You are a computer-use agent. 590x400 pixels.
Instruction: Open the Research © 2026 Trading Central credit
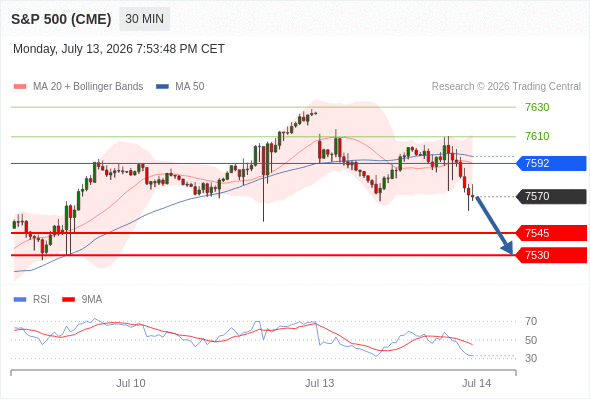click(506, 87)
